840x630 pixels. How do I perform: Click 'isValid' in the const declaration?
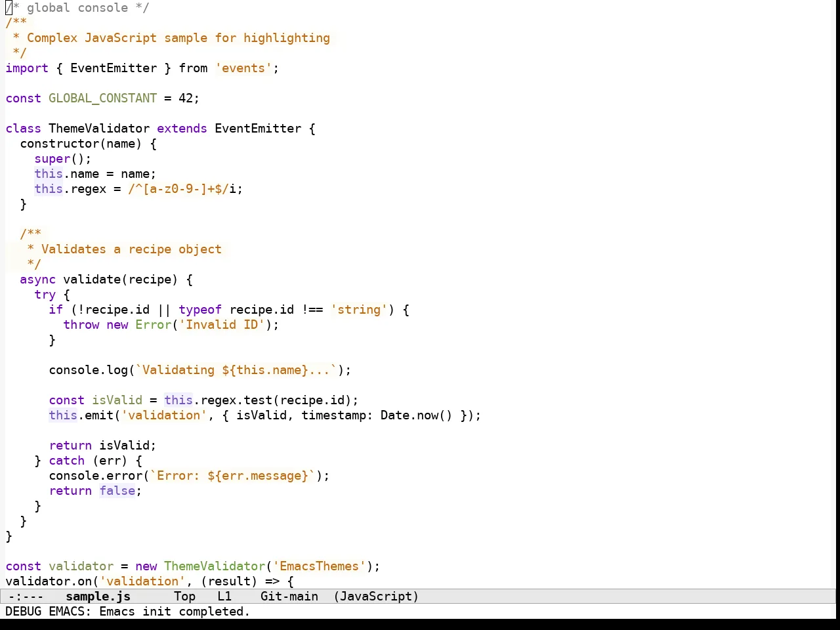pyautogui.click(x=117, y=400)
